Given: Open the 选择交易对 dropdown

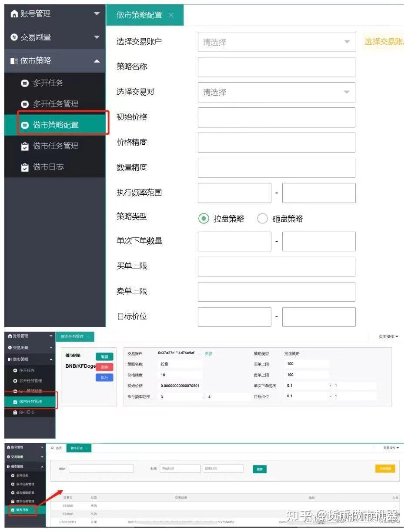Looking at the screenshot, I should (x=277, y=92).
